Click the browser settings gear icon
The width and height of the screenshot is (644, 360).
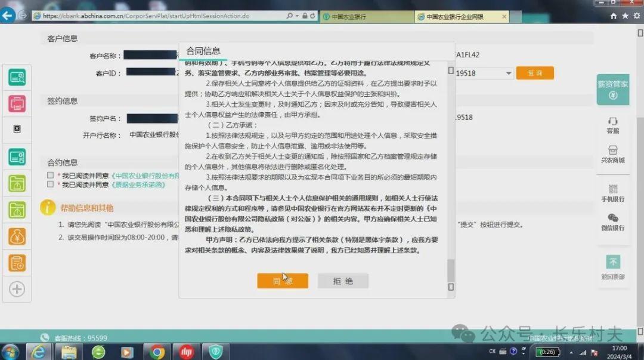coord(637,16)
